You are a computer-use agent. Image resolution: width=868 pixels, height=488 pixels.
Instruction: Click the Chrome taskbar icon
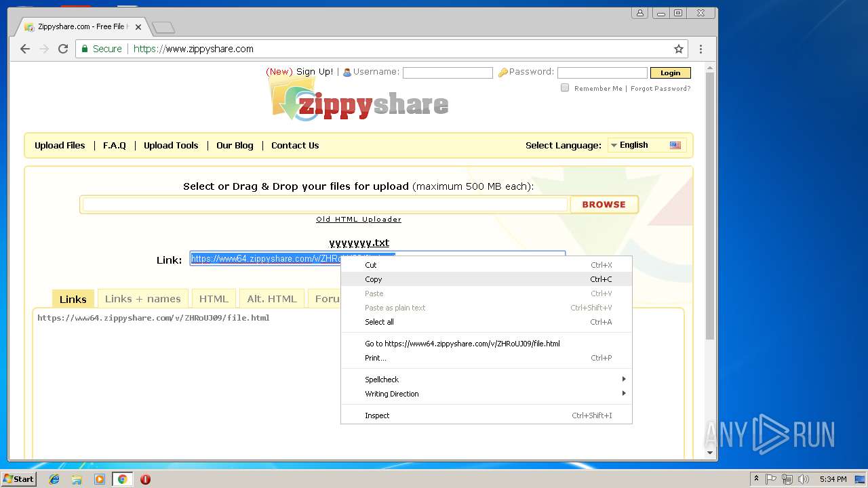[x=122, y=479]
